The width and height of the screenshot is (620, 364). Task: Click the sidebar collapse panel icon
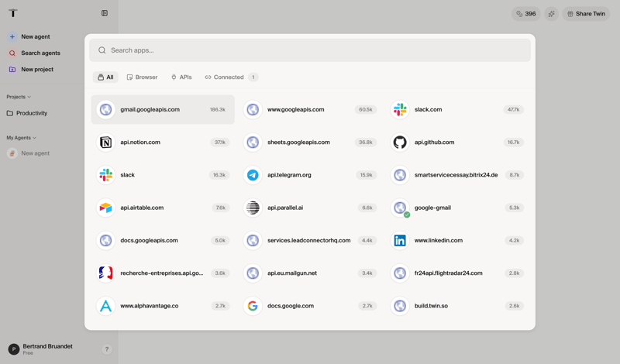tap(105, 13)
